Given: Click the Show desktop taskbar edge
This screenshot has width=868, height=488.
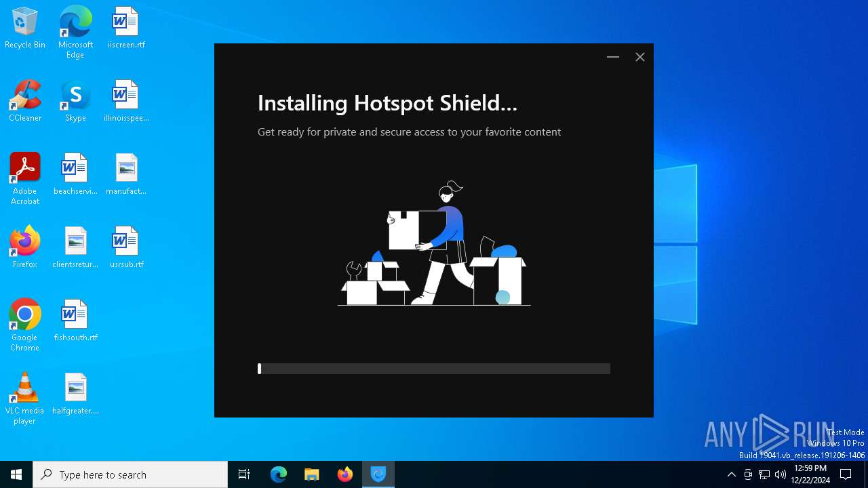Looking at the screenshot, I should pos(866,474).
